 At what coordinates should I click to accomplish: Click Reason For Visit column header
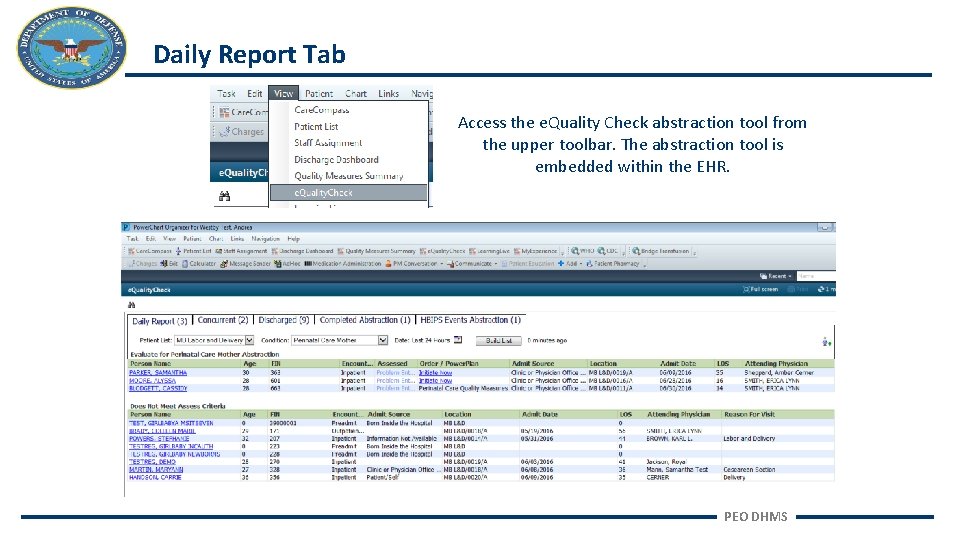(749, 414)
